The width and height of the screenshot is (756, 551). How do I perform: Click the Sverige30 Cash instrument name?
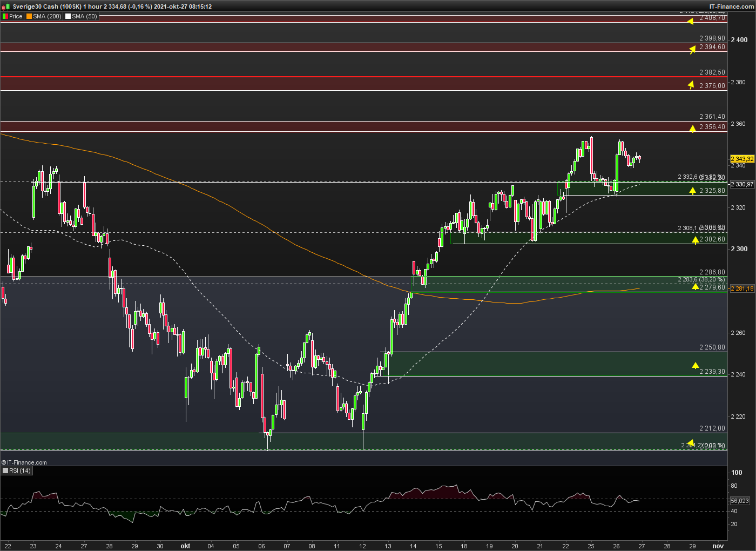(35, 6)
